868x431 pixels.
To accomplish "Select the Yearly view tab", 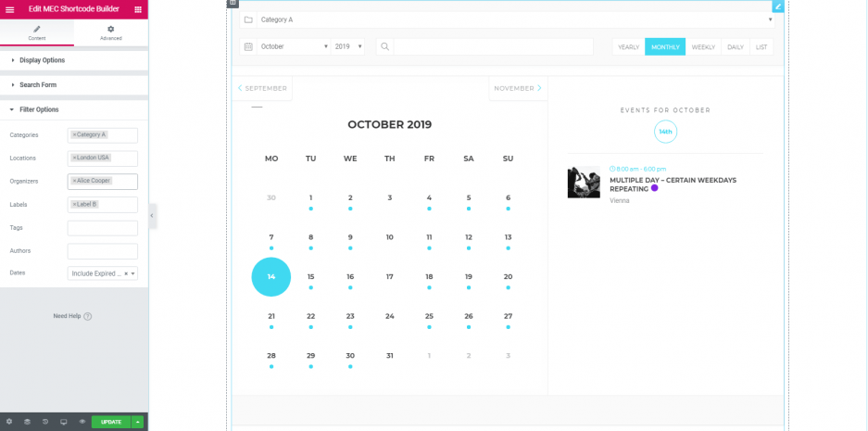I will point(628,47).
